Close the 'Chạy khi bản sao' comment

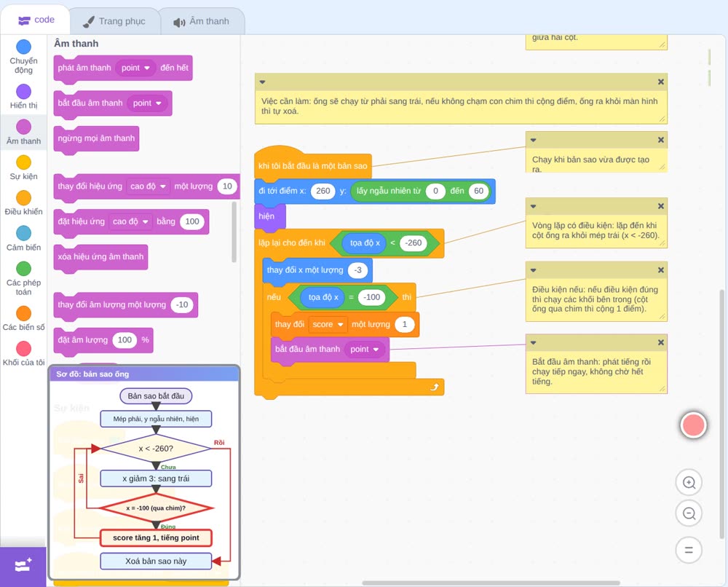[x=661, y=140]
